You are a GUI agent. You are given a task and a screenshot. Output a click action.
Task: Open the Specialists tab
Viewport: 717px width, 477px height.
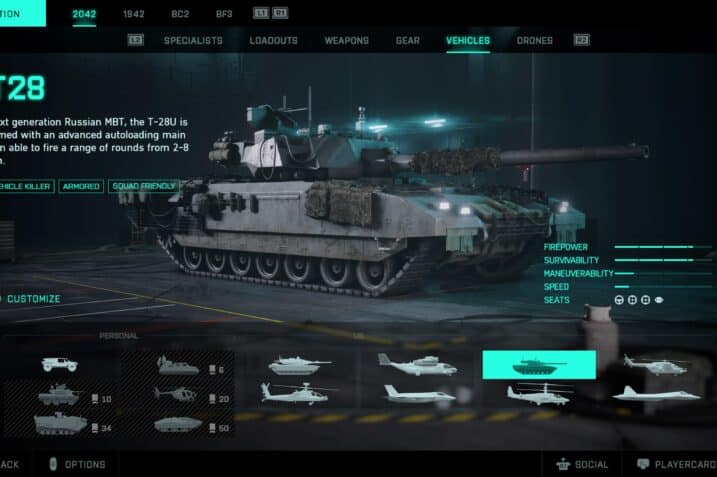pyautogui.click(x=193, y=40)
